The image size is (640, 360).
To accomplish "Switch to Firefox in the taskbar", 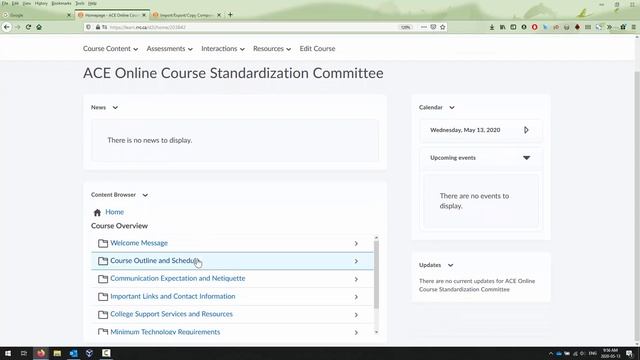I will click(41, 353).
